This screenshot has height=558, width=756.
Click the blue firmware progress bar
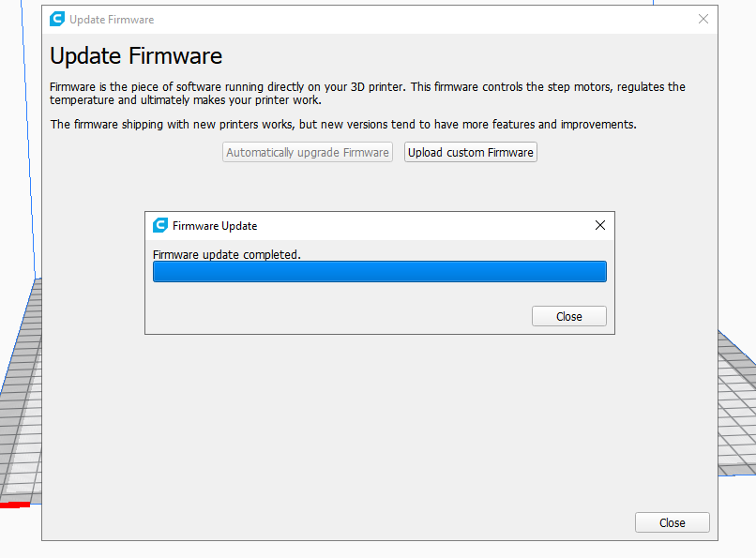(x=379, y=272)
